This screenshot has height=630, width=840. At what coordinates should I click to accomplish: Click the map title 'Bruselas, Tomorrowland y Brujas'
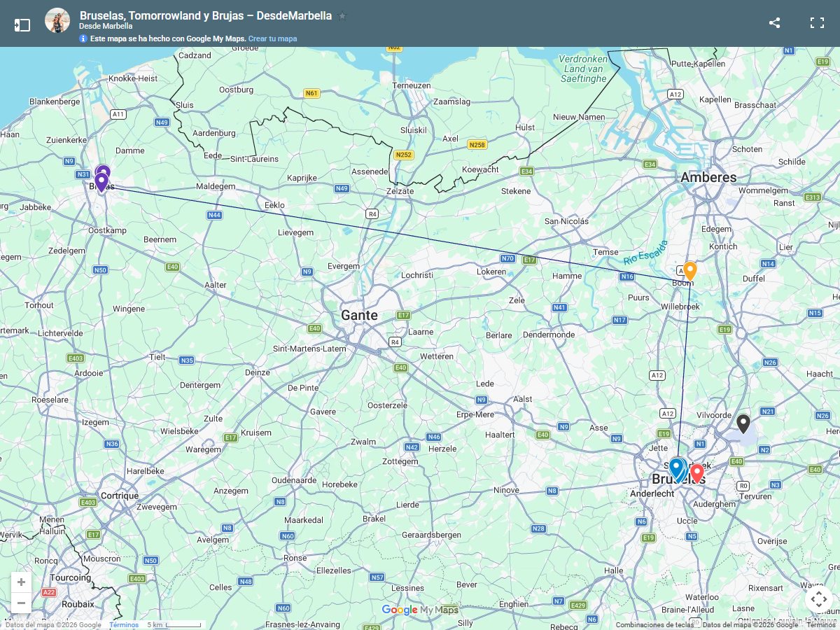click(206, 15)
